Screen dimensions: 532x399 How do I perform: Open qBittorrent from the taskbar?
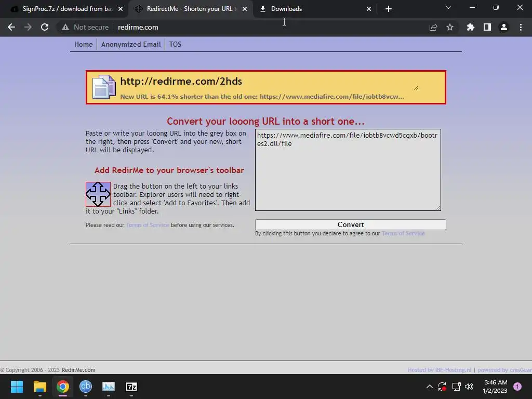[86, 387]
